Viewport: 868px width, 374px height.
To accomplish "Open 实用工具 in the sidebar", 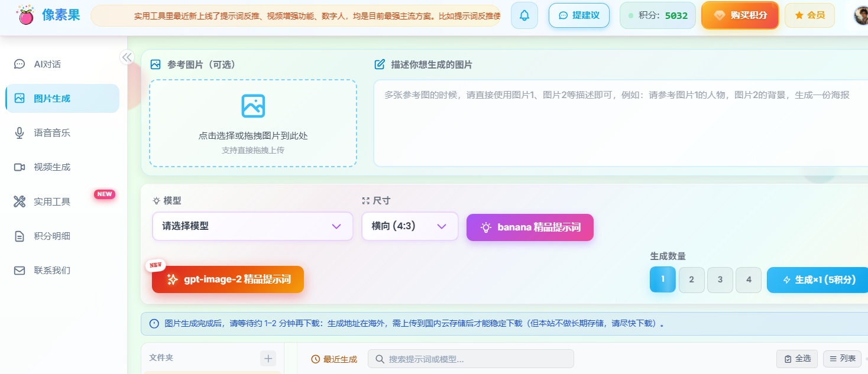I will coord(62,201).
